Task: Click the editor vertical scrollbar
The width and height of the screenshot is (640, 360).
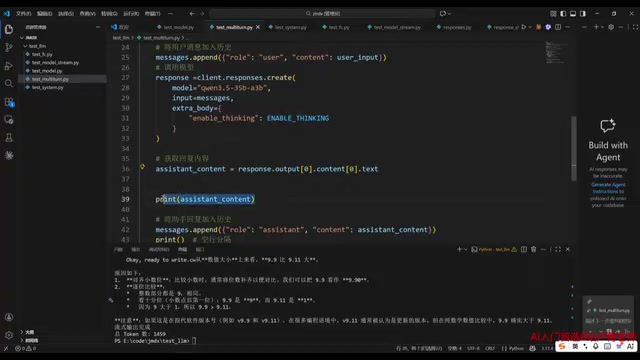Action: point(573,148)
